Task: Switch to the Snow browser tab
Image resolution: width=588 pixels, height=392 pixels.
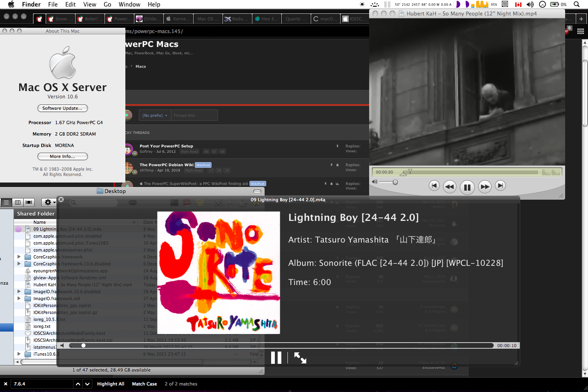Action: pos(60,19)
